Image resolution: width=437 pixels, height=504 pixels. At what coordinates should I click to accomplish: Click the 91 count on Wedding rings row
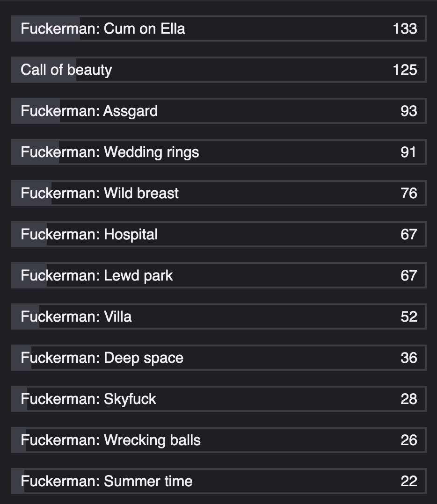(408, 152)
